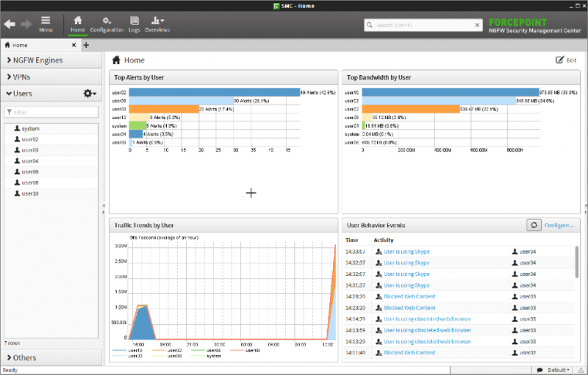Viewport: 588px width, 375px height.
Task: Click the scrollbar in User Behavior Events
Action: click(x=576, y=262)
